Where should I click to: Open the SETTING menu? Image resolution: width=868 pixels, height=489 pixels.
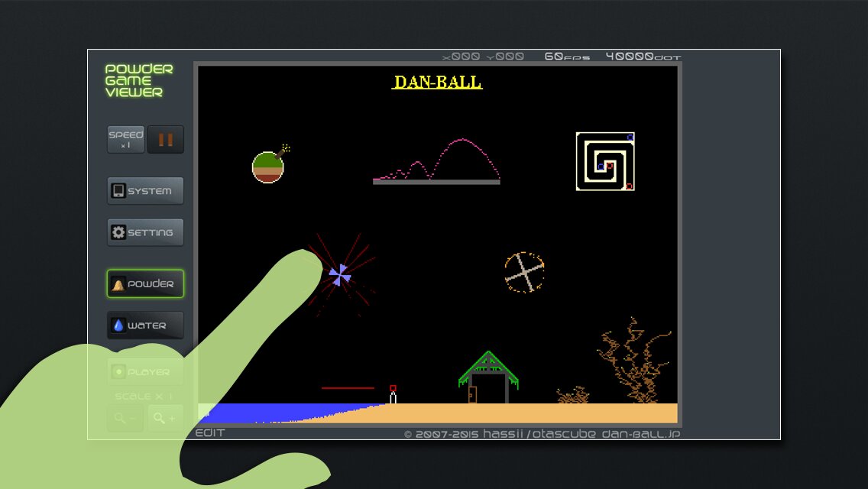(145, 232)
